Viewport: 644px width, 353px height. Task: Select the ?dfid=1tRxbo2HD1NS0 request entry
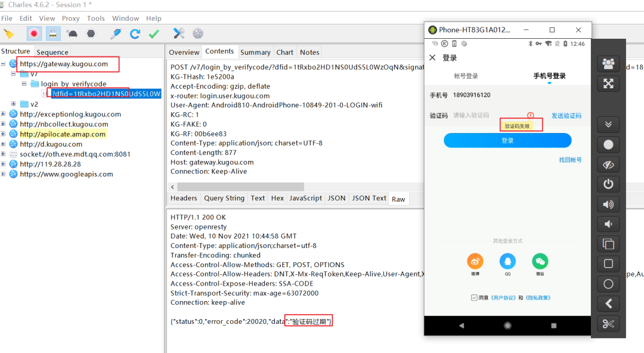pyautogui.click(x=106, y=94)
